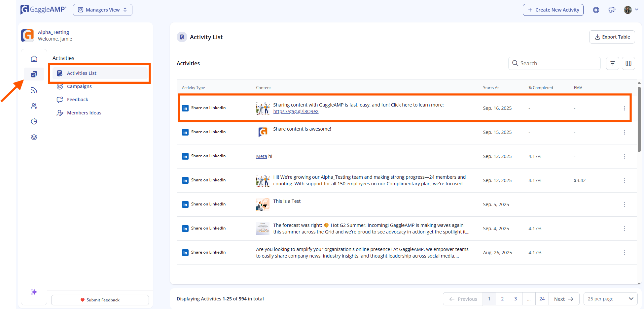Open the layers stack sidebar icon

pyautogui.click(x=34, y=137)
